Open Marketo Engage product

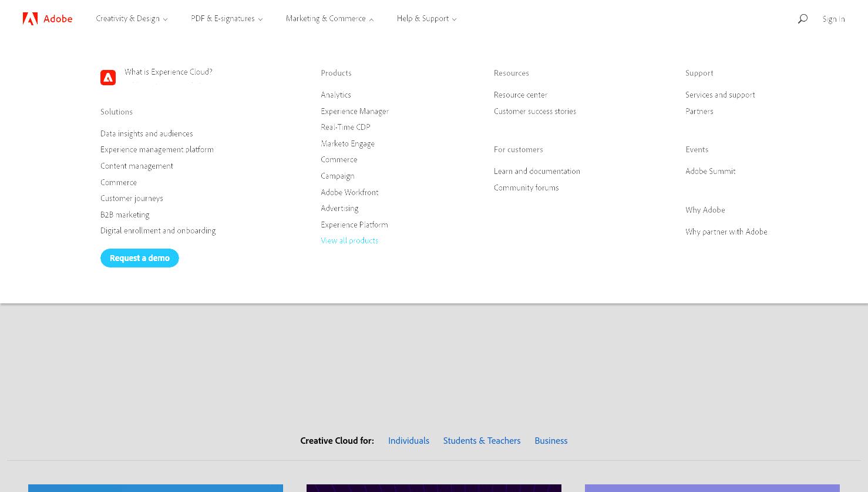tap(348, 143)
